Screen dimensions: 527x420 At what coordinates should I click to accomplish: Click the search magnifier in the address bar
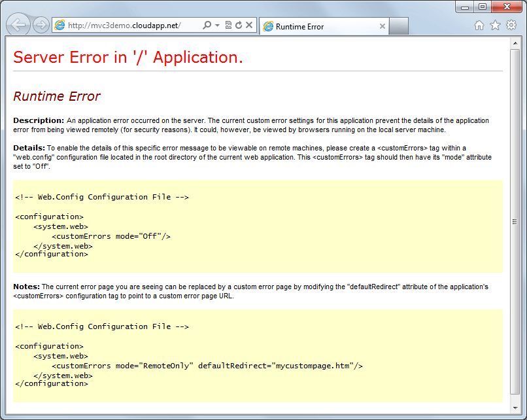[205, 24]
